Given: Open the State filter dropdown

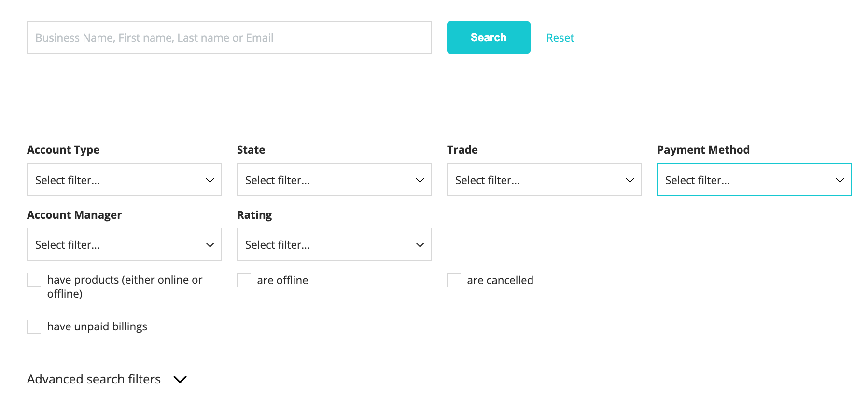Looking at the screenshot, I should 334,180.
